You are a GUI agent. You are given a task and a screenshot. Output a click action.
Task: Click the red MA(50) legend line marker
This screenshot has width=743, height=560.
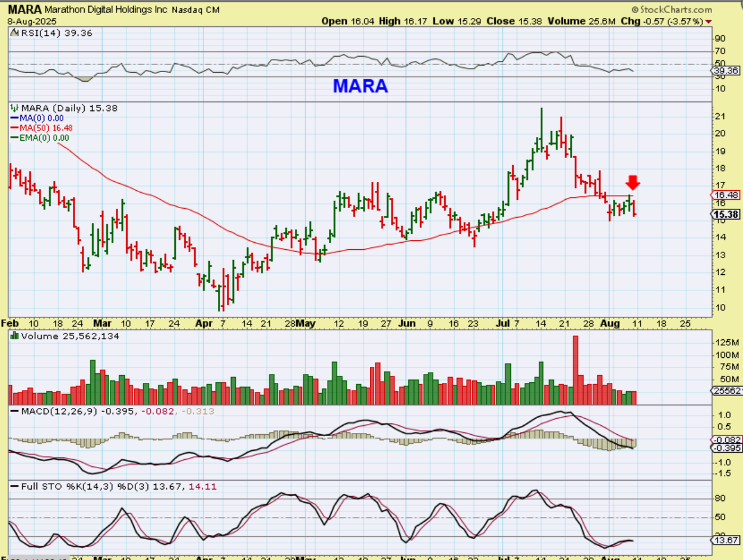pyautogui.click(x=15, y=128)
